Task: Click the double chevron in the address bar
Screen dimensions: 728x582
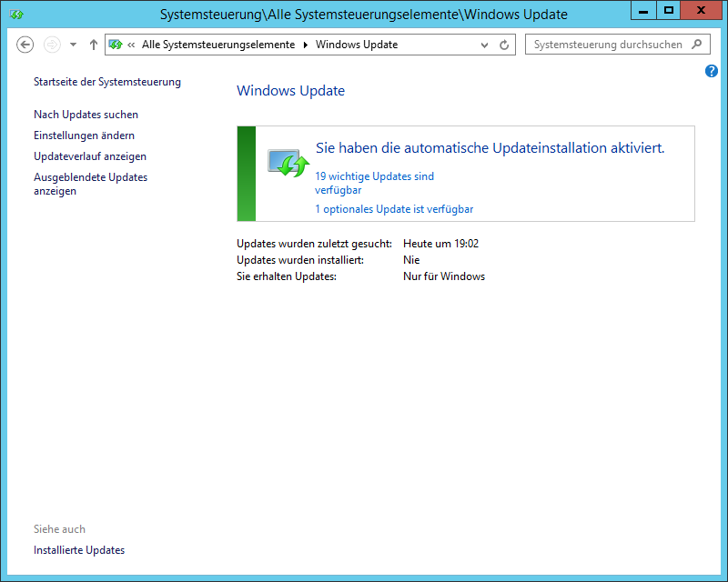Action: point(131,45)
